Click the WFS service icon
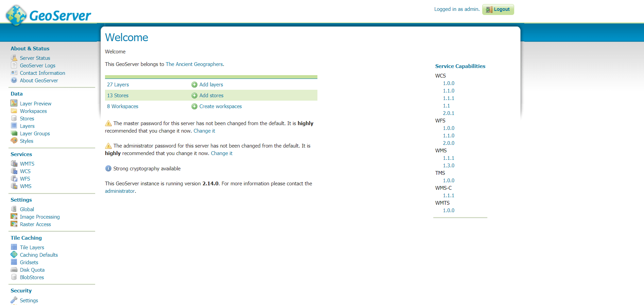 pyautogui.click(x=14, y=179)
